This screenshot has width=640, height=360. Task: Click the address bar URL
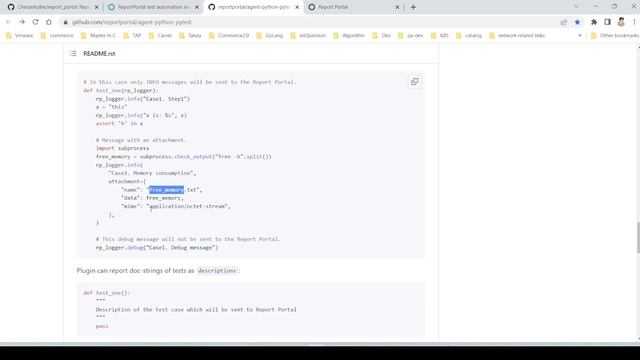(131, 22)
